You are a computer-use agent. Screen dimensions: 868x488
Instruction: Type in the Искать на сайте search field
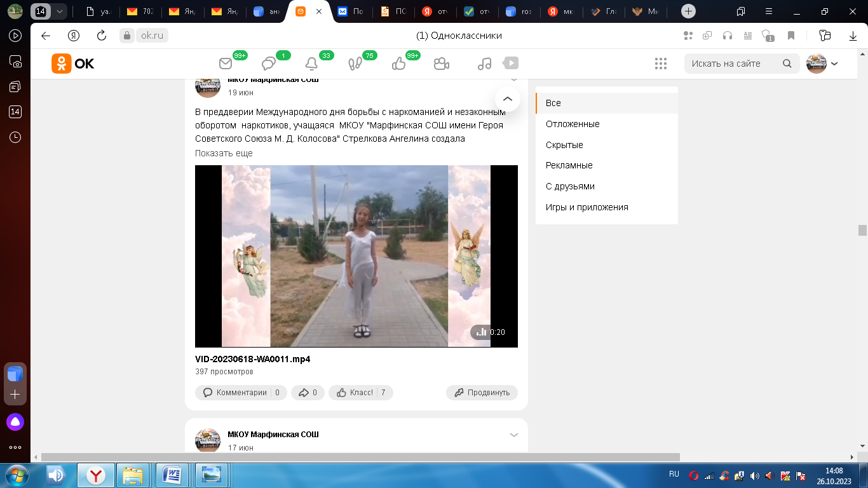(x=733, y=64)
